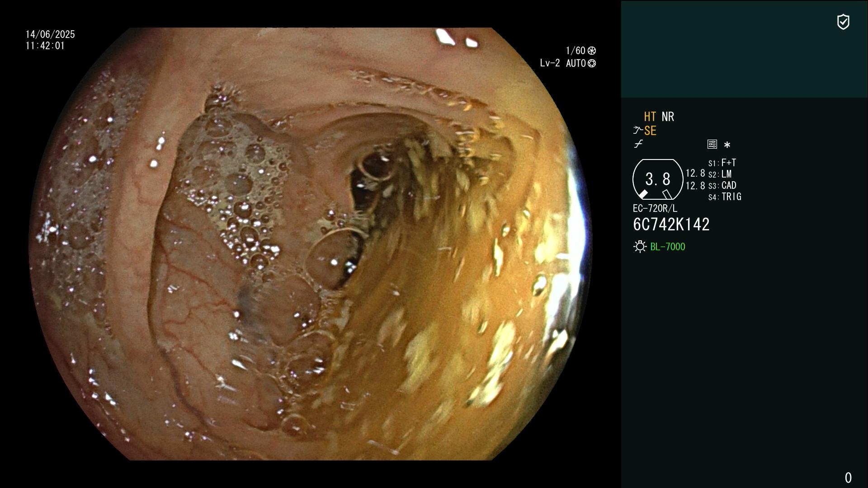Click the scope diameter 3.8 indicator
Image resolution: width=868 pixels, height=488 pixels.
(657, 179)
